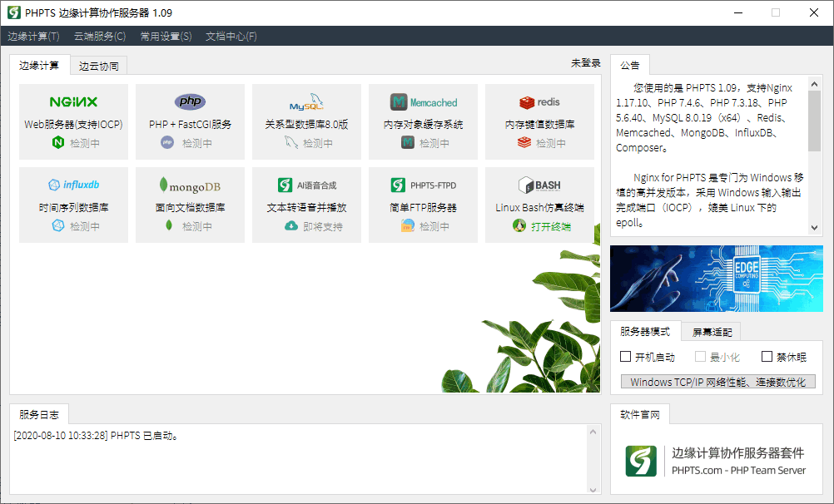Click PHP + FastCGI服务 label
This screenshot has width=834, height=504.
(190, 124)
